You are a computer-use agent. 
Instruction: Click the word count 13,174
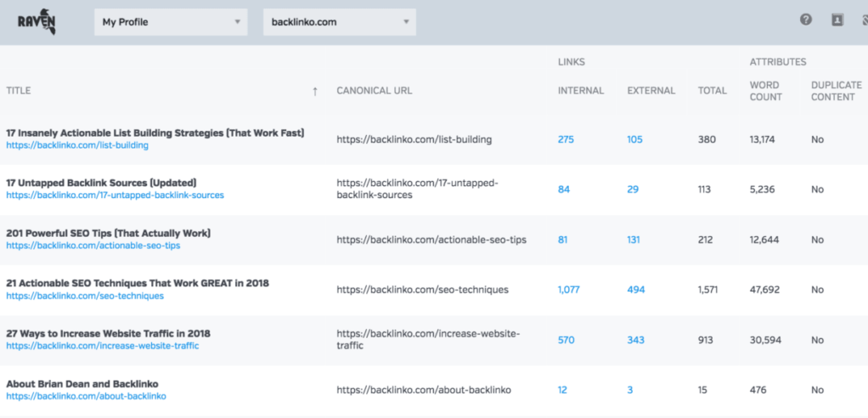(x=764, y=139)
